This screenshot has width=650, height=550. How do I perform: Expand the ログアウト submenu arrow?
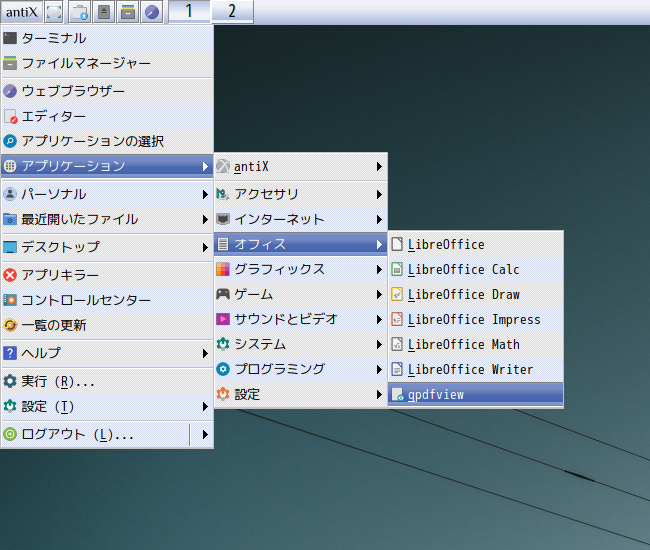(x=205, y=434)
